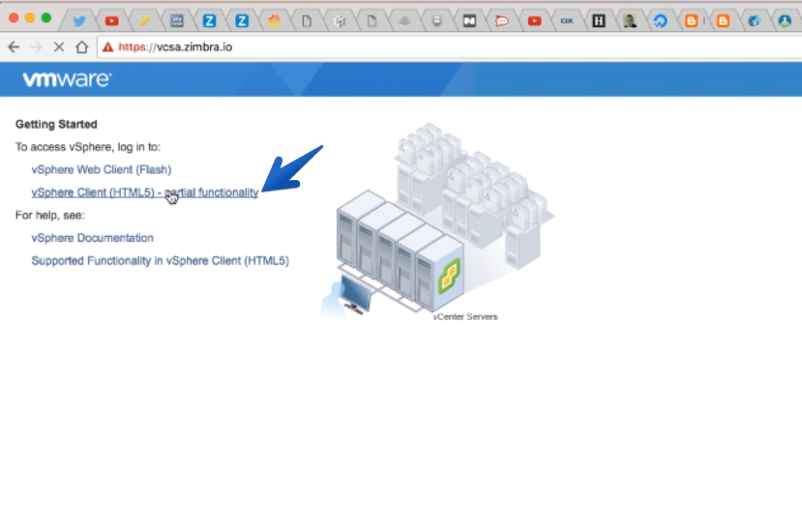The width and height of the screenshot is (802, 532).
Task: Click the 'vCenter Servers' caption text
Action: (x=465, y=316)
